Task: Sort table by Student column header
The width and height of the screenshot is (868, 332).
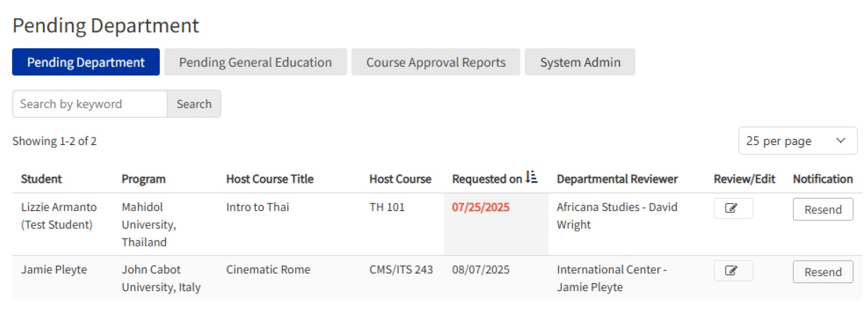Action: pyautogui.click(x=41, y=179)
